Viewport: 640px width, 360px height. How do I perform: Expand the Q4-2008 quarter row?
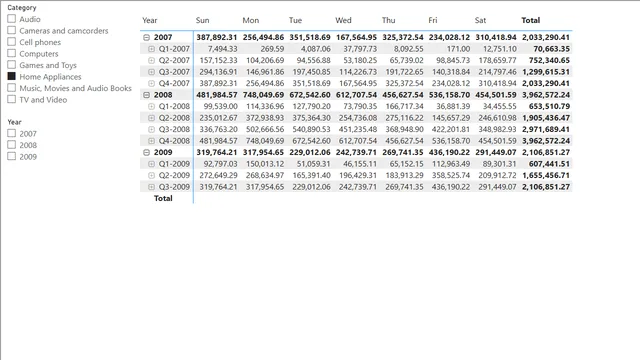pyautogui.click(x=151, y=141)
